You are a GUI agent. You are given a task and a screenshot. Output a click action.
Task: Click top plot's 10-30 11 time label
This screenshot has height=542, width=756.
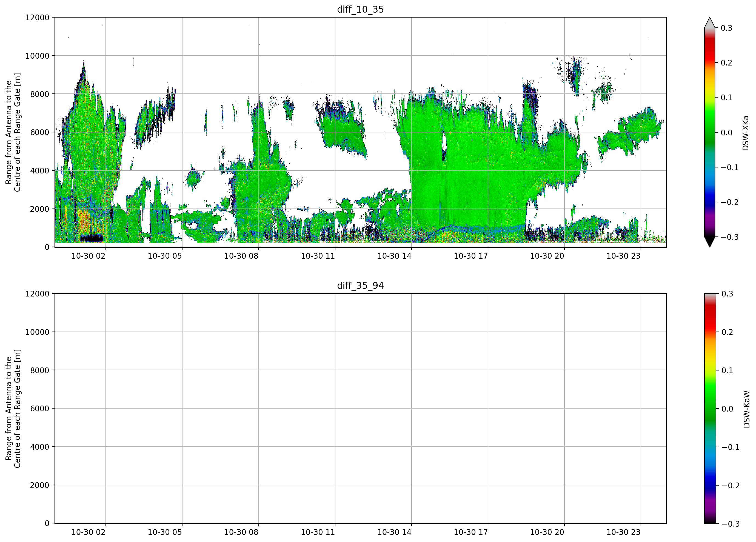point(318,256)
